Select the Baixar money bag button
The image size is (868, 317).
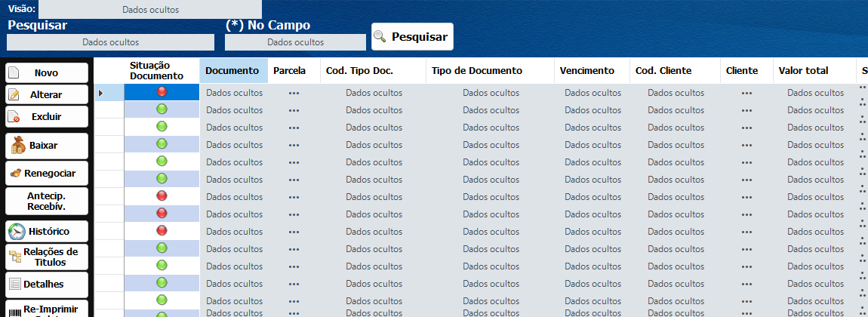pyautogui.click(x=47, y=146)
